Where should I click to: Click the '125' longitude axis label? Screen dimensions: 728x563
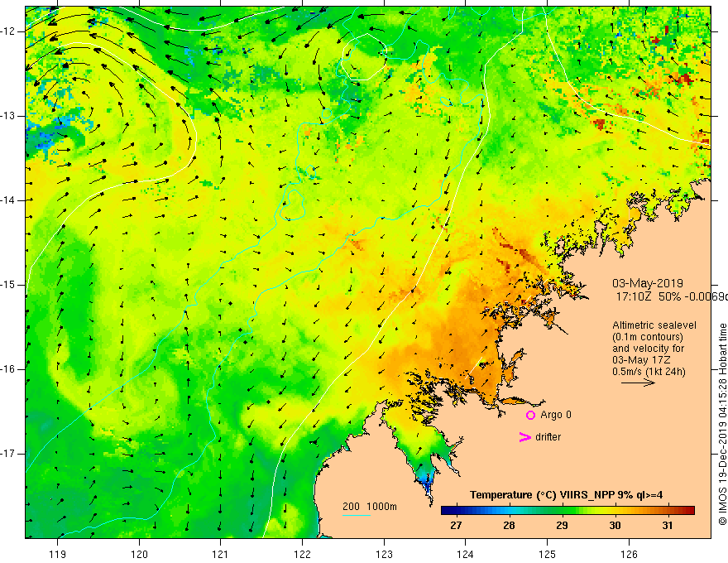pos(548,554)
